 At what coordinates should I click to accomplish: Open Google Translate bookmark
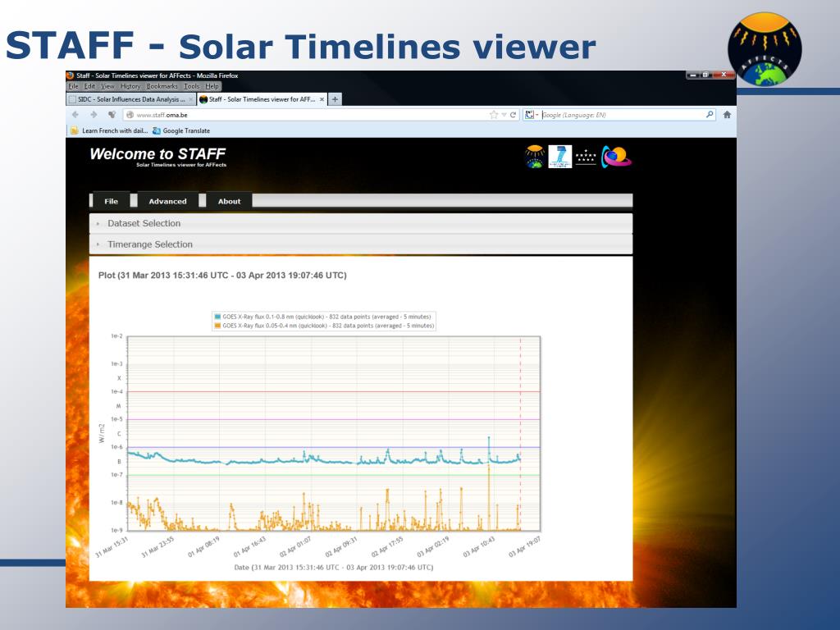pyautogui.click(x=181, y=130)
